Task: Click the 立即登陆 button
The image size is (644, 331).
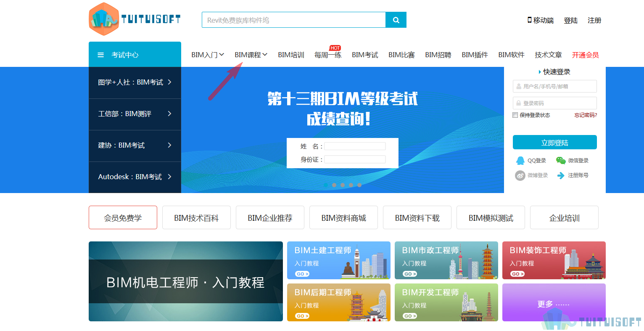Action: coord(555,142)
